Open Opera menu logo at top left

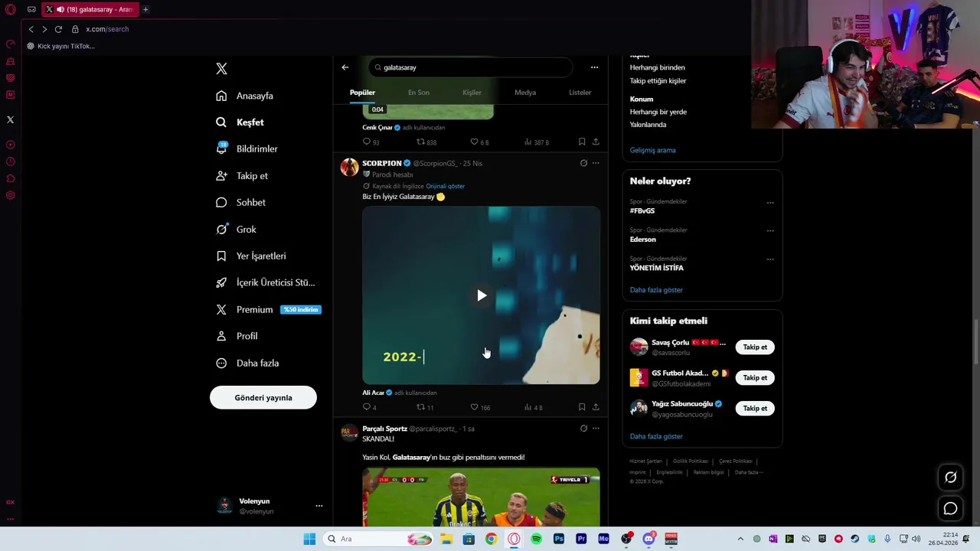point(11,9)
